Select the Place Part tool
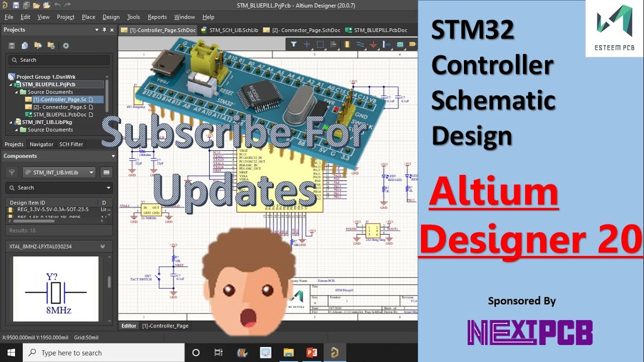The width and height of the screenshot is (644, 362). [347, 44]
